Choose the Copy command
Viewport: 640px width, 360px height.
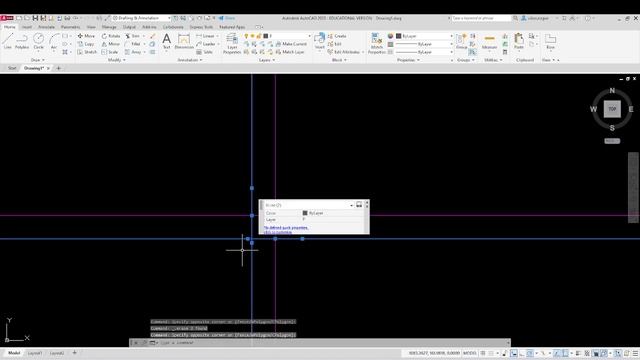(86, 44)
